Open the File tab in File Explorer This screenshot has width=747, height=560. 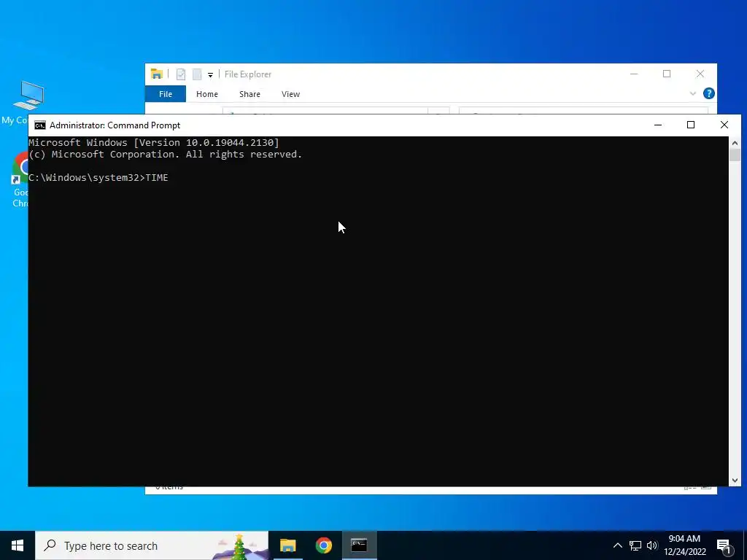click(166, 94)
